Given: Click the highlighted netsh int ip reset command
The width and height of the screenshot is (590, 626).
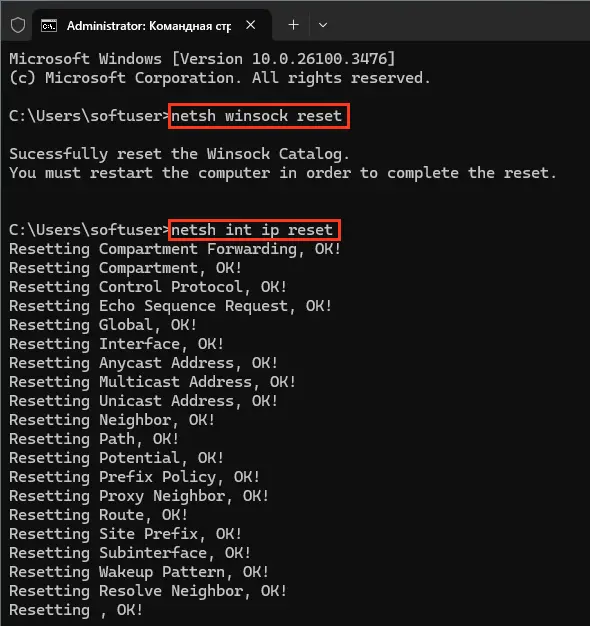Looking at the screenshot, I should click(x=254, y=230).
